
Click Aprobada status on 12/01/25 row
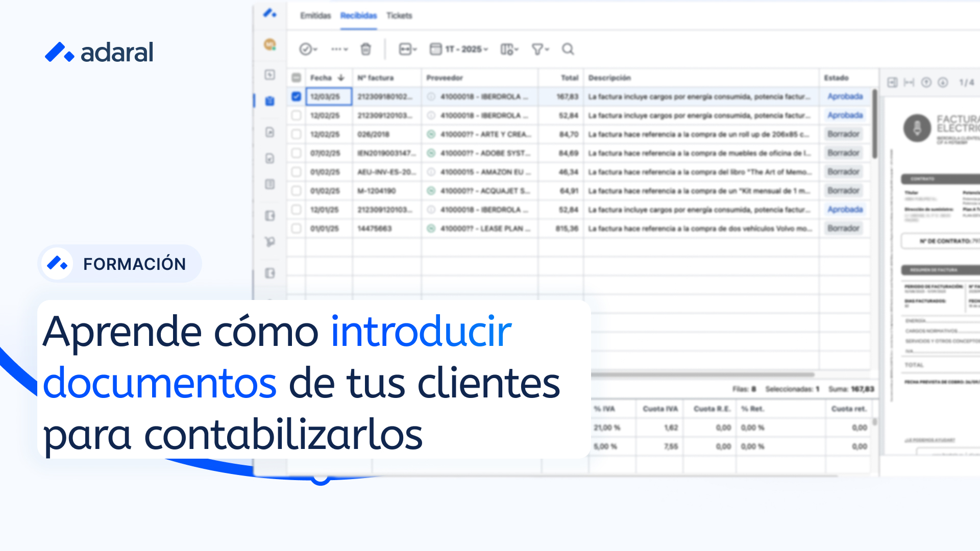tap(845, 210)
